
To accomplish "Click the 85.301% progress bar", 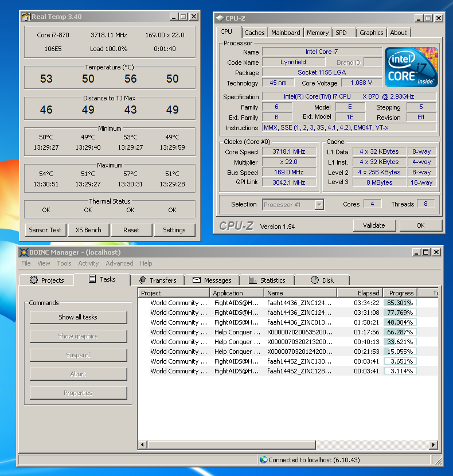I will point(400,303).
